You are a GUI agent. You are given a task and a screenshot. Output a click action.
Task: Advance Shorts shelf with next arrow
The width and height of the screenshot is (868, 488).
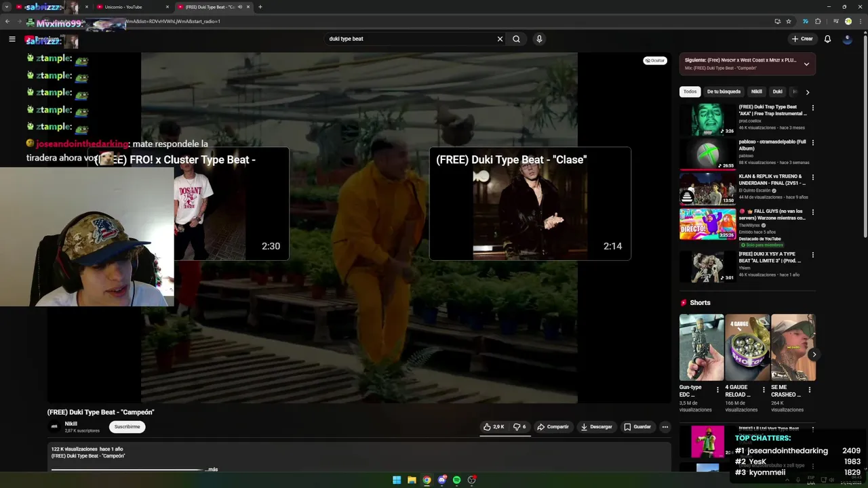(x=814, y=354)
